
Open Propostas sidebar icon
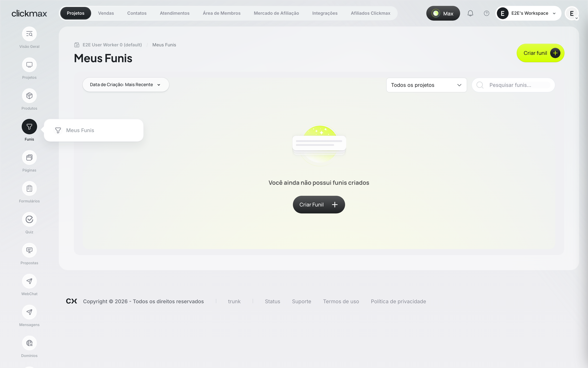29,250
